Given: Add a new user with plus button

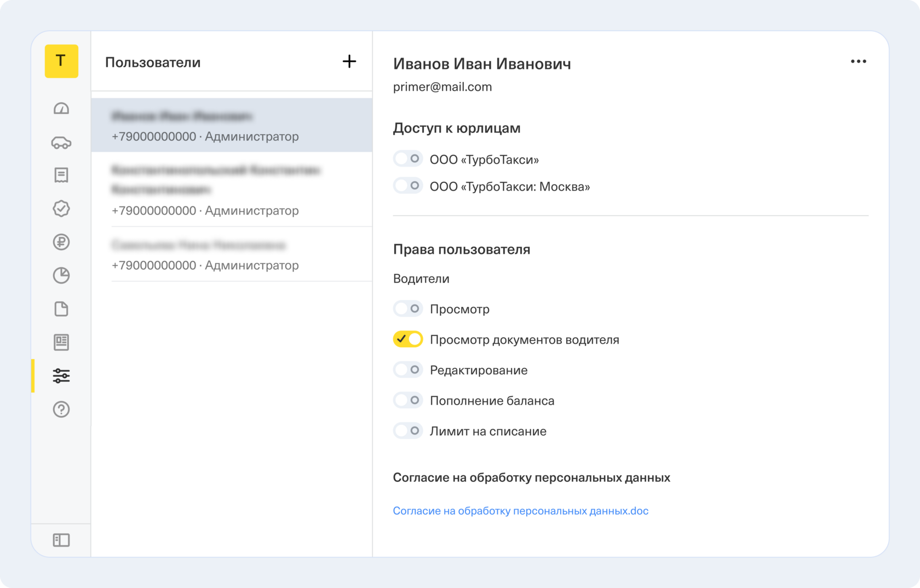Looking at the screenshot, I should [x=349, y=61].
